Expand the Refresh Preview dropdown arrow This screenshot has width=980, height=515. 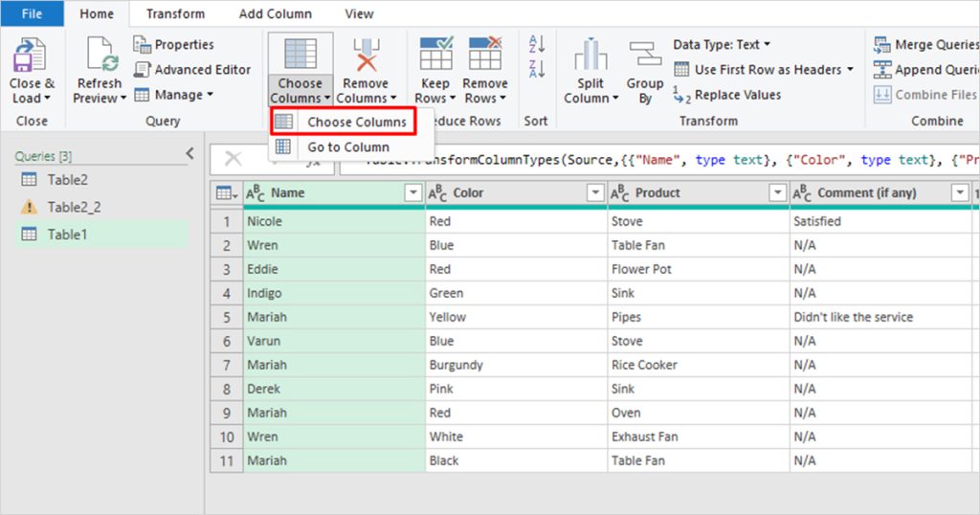tap(123, 99)
